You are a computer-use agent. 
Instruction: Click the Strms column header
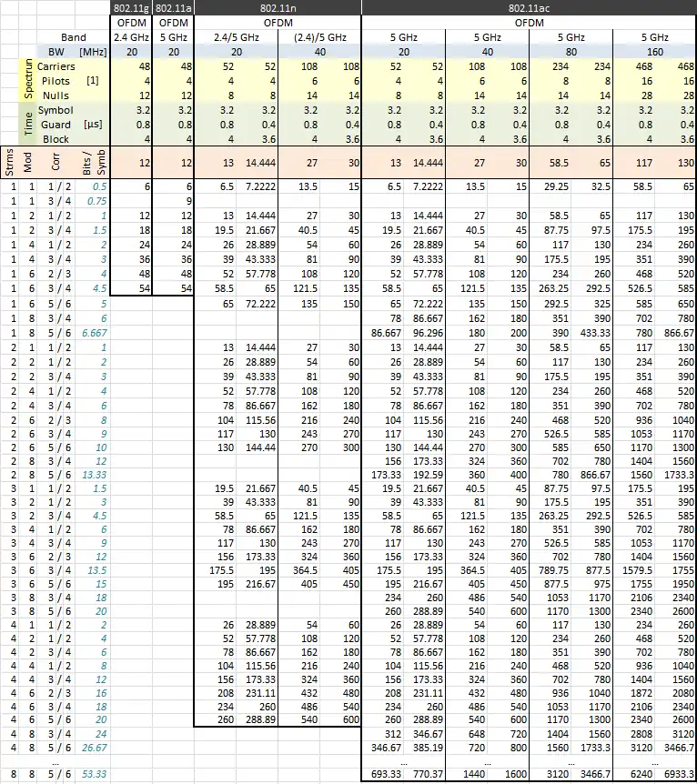(9, 163)
